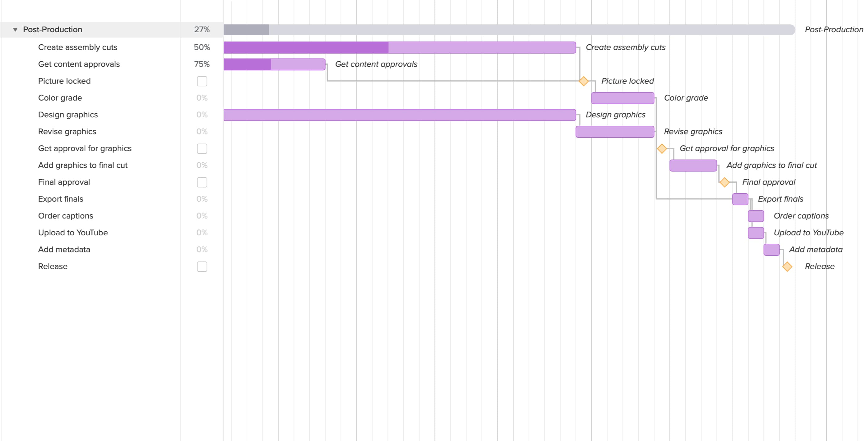Click the Revise graphics Gantt bar

pyautogui.click(x=615, y=132)
